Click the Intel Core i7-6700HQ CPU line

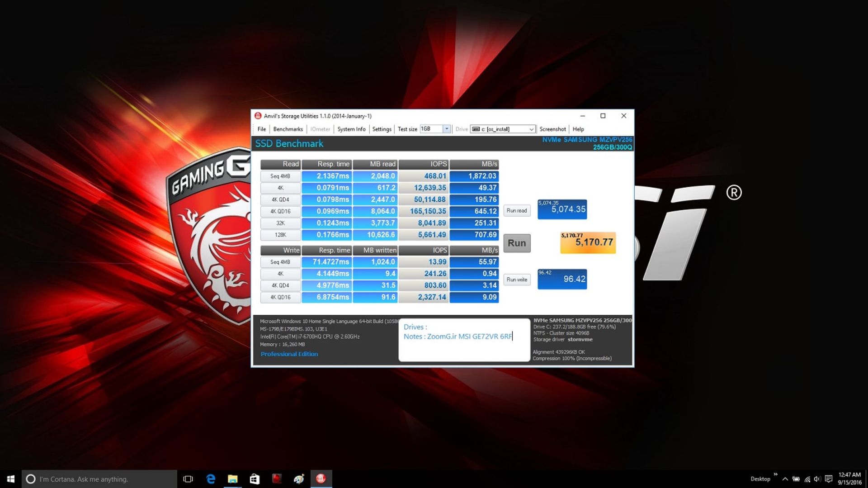pos(310,337)
